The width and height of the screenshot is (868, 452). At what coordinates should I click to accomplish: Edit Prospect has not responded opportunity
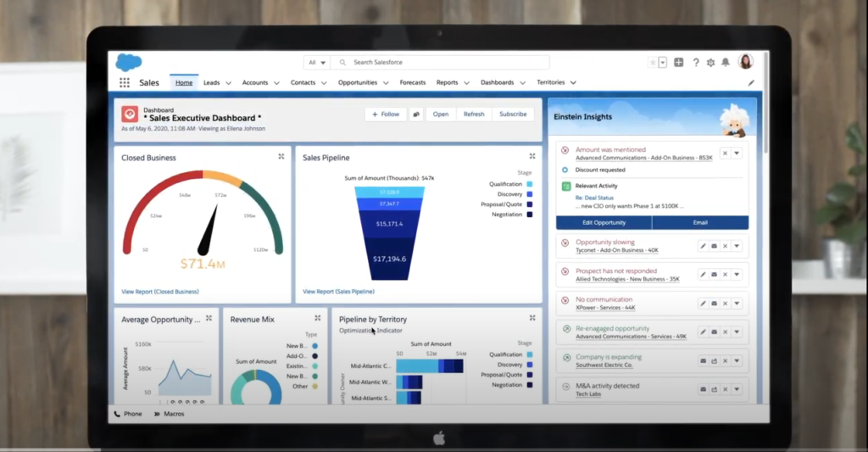click(703, 274)
